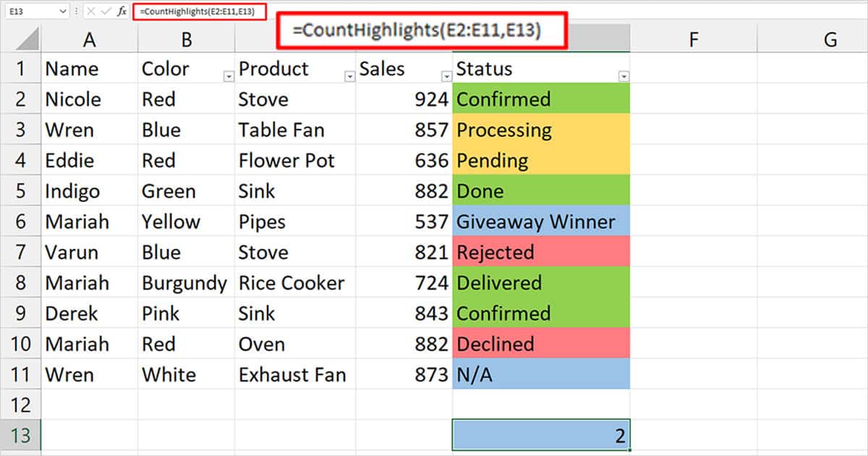The image size is (868, 456).
Task: Click row 7 header to select the row
Action: pos(22,252)
